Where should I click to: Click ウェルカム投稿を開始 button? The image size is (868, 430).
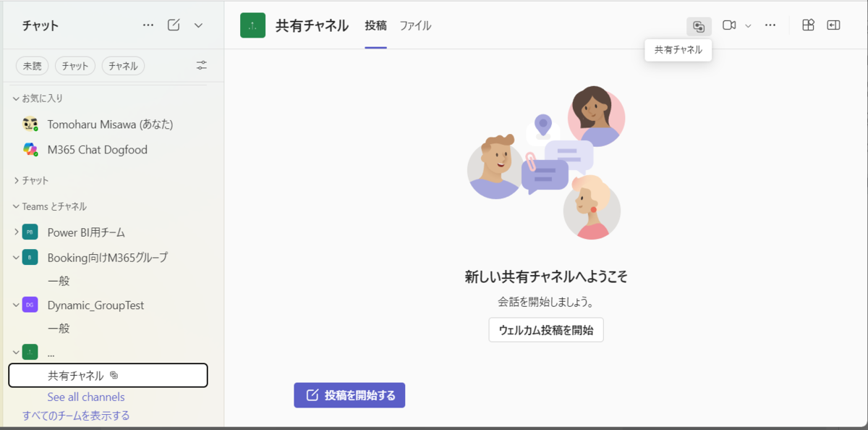coord(546,329)
